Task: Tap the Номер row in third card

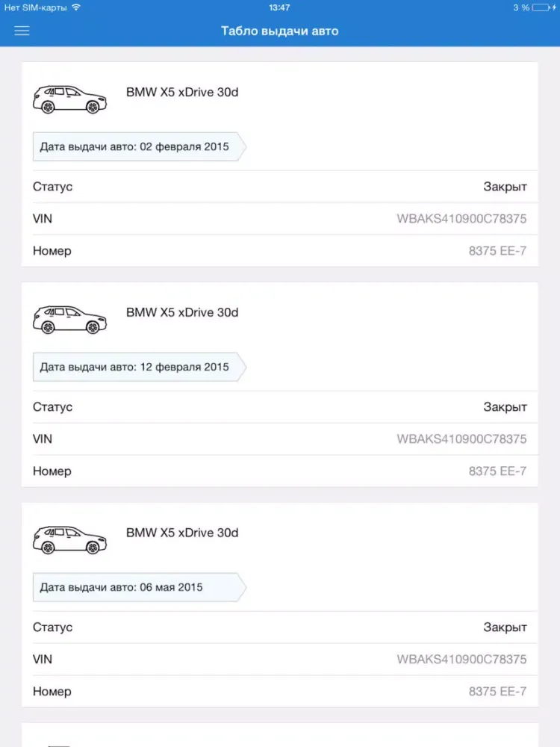Action: 279,692
